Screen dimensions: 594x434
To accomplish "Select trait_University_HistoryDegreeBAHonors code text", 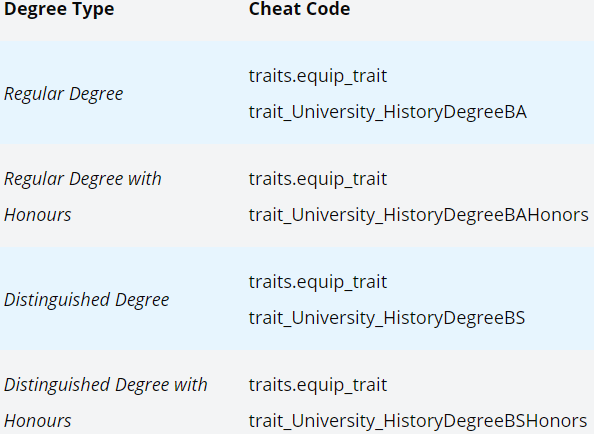I will coord(419,215).
